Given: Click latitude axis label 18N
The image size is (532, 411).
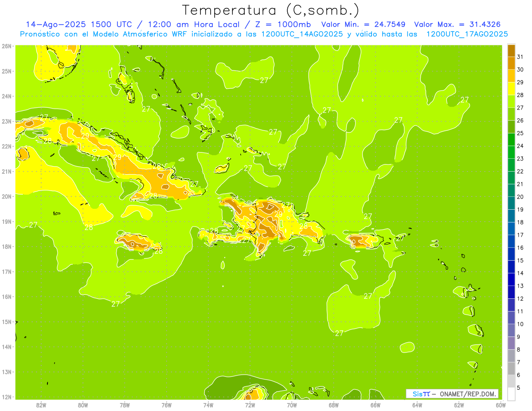Looking at the screenshot, I should [6, 247].
